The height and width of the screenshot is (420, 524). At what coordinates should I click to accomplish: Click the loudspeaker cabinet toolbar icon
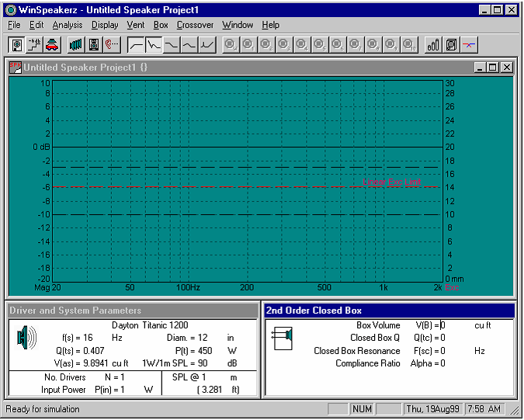94,44
